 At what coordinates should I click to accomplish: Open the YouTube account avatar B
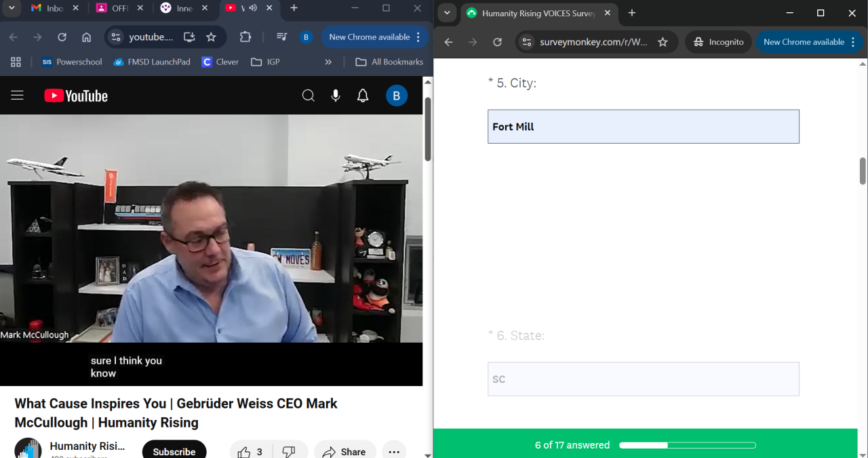397,96
